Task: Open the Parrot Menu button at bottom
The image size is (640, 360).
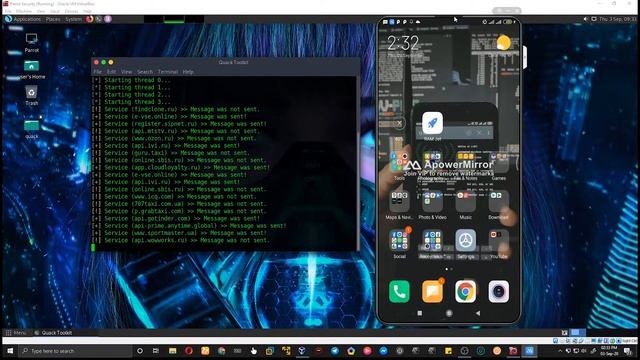Action: [x=16, y=333]
